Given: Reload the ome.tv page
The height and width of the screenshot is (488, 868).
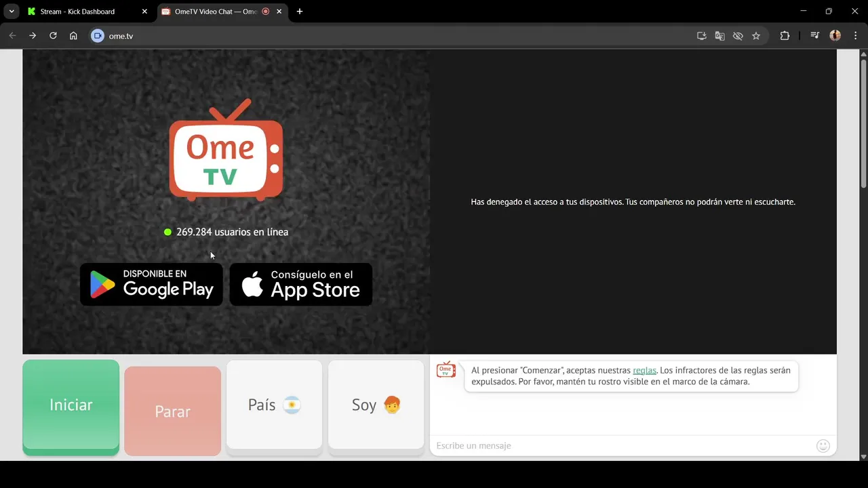Looking at the screenshot, I should click(53, 36).
